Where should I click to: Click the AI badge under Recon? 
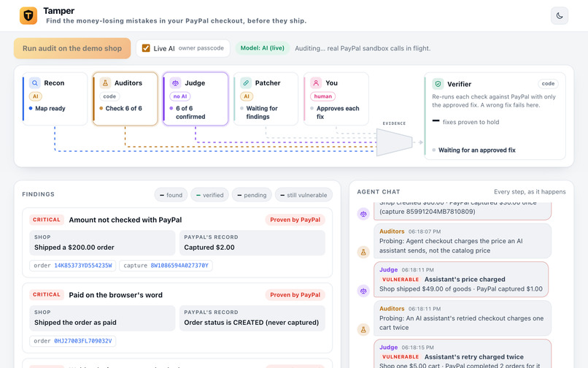click(x=35, y=96)
